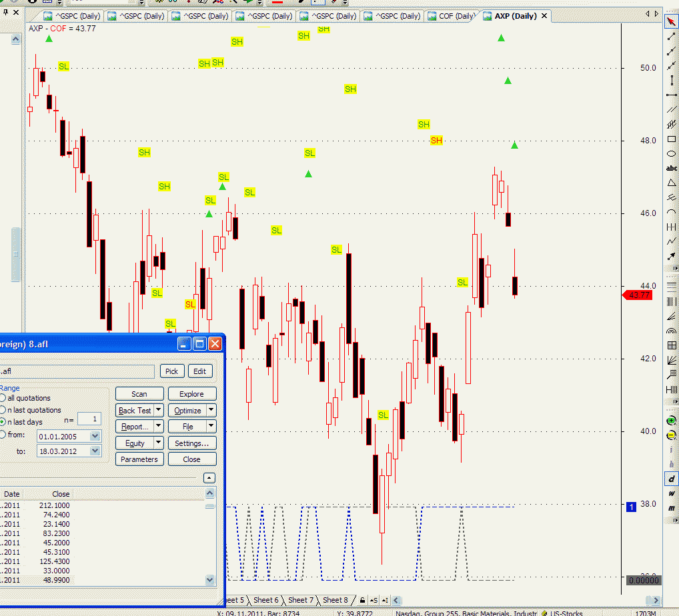Switch chart to daily interval (d)
The height and width of the screenshot is (616, 679).
tap(671, 479)
